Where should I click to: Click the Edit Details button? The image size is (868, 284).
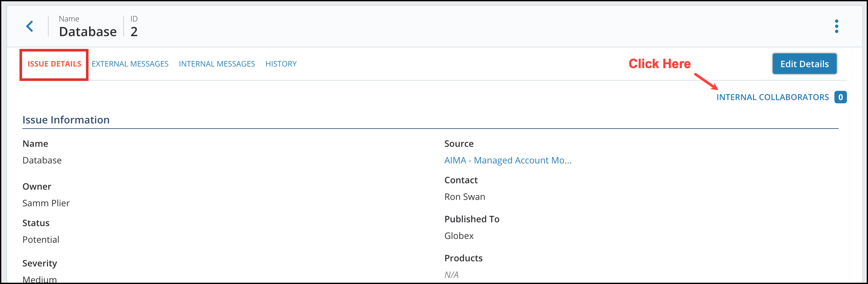(804, 64)
